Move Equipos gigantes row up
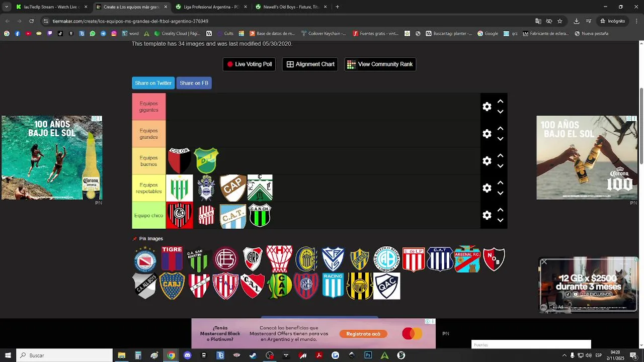 500,101
